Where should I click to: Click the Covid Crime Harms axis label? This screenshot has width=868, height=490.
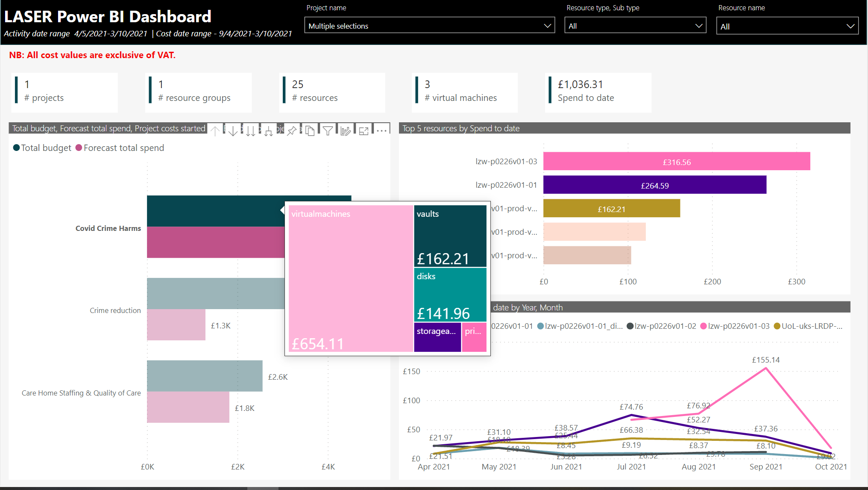pos(108,228)
